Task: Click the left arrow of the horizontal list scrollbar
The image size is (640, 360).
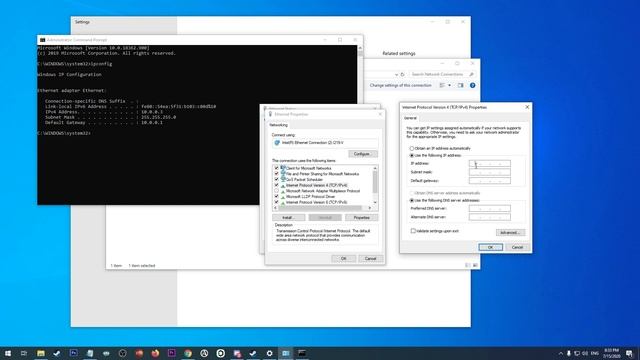Action: pyautogui.click(x=275, y=208)
